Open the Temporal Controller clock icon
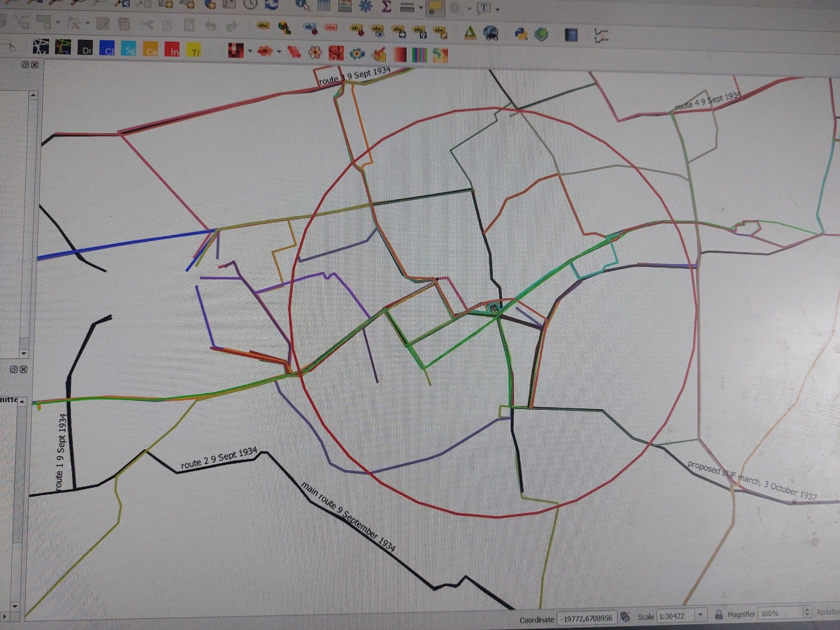Viewport: 840px width, 630px height. pyautogui.click(x=251, y=4)
